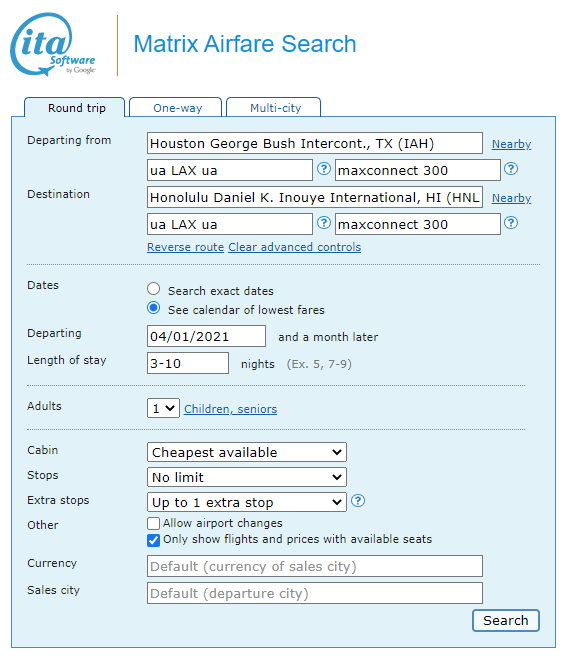Image resolution: width=564 pixels, height=659 pixels.
Task: Open help icon beside departure routing codes
Action: click(x=324, y=169)
